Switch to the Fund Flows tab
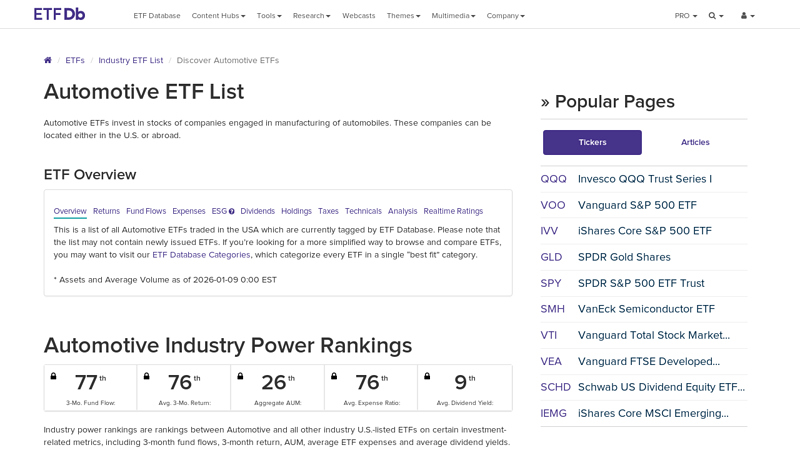This screenshot has height=450, width=800. coord(146,211)
